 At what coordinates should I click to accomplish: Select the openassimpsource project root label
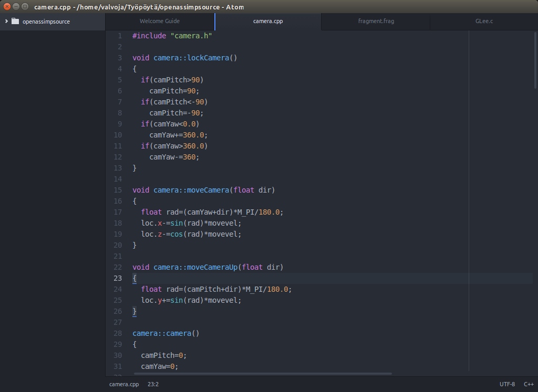click(x=46, y=22)
